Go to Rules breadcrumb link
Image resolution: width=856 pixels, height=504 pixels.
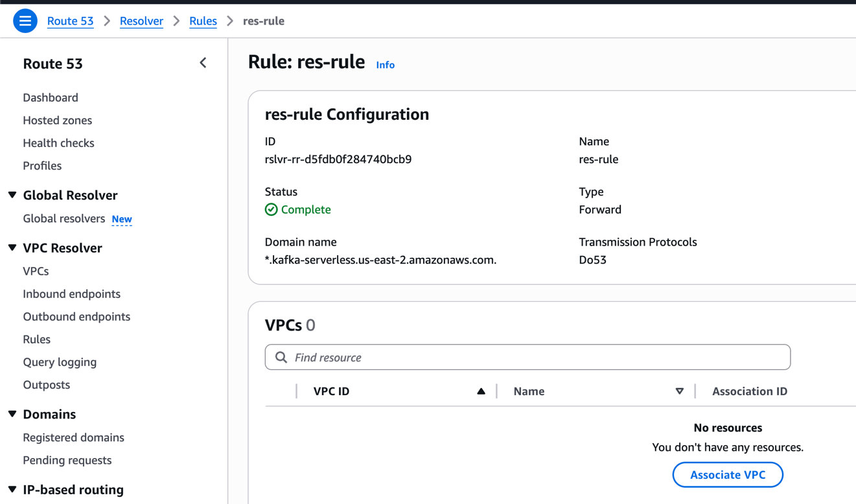[x=203, y=21]
